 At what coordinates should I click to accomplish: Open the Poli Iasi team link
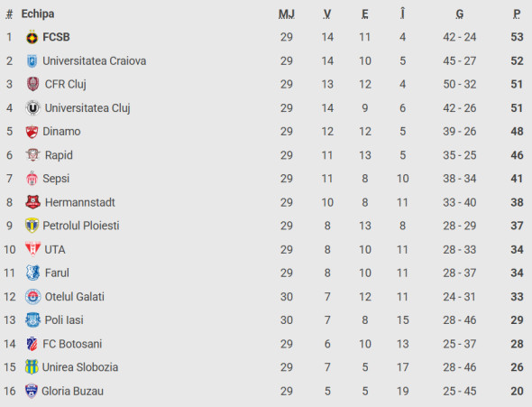click(64, 320)
